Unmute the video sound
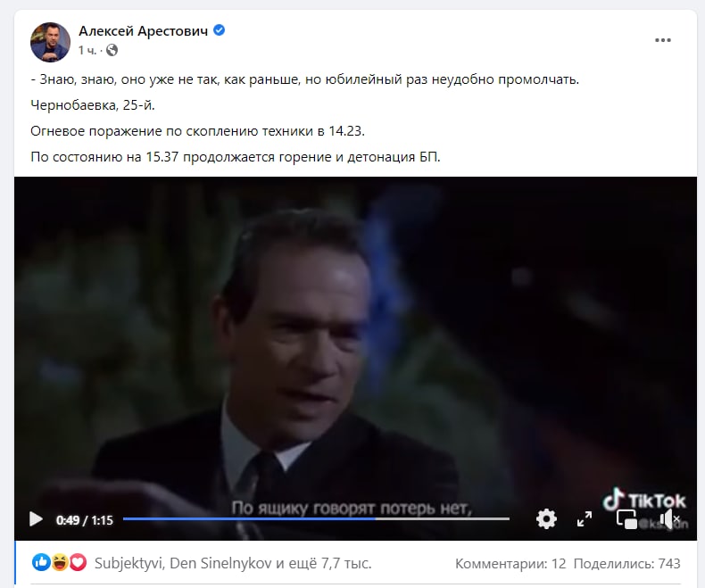 coord(669,519)
